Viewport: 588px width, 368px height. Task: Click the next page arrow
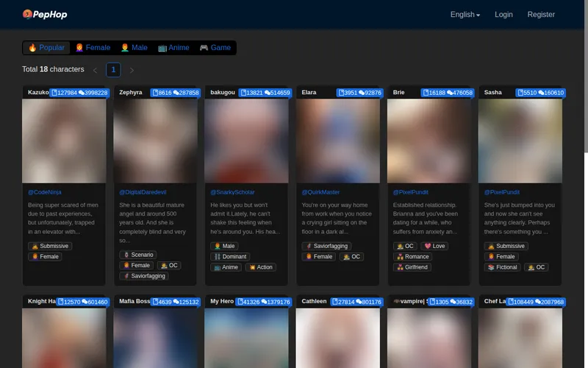pyautogui.click(x=132, y=70)
